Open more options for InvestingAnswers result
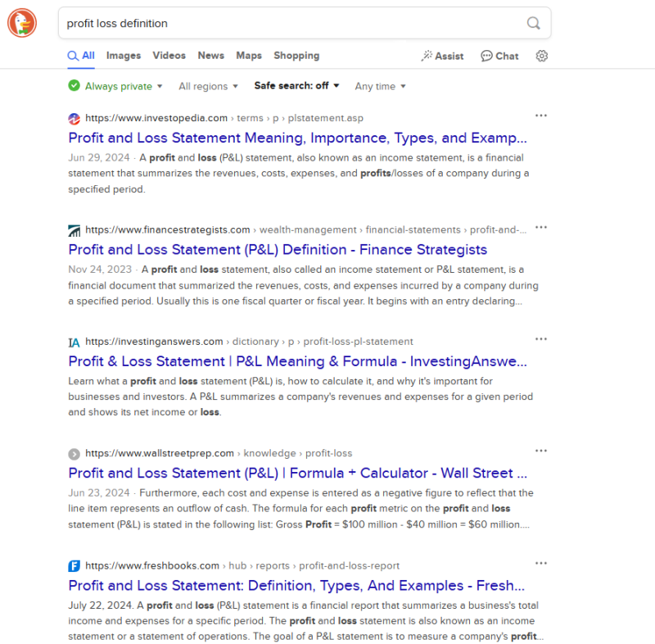 click(x=541, y=339)
